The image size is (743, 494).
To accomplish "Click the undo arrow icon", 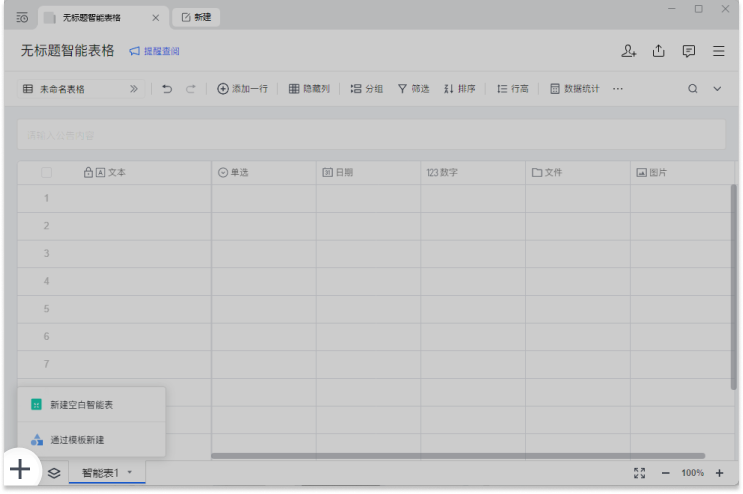I will pos(167,89).
